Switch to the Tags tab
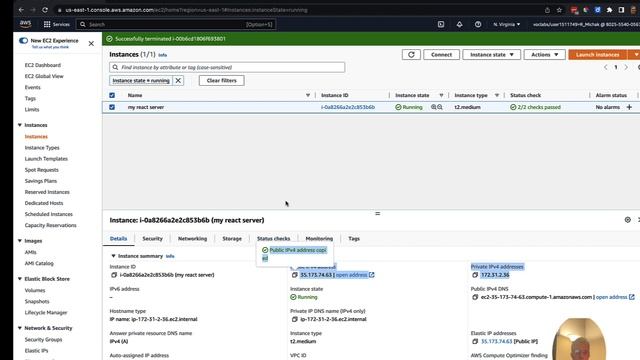 point(354,238)
